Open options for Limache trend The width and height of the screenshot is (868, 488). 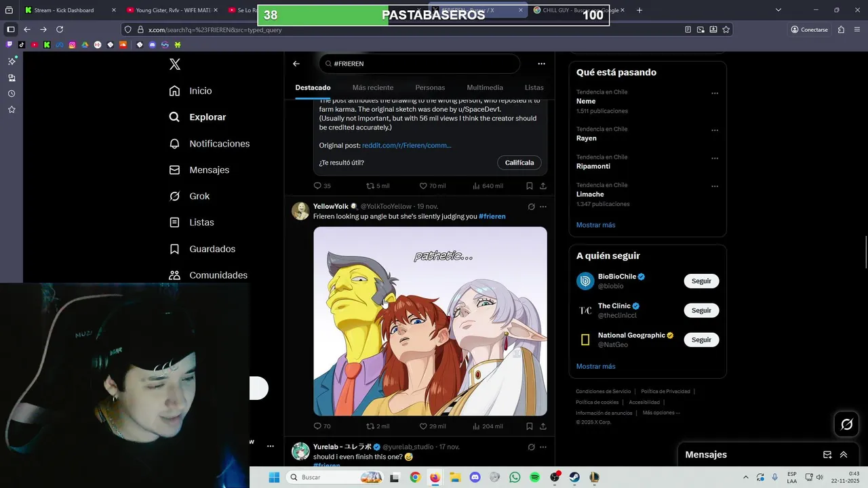click(715, 186)
